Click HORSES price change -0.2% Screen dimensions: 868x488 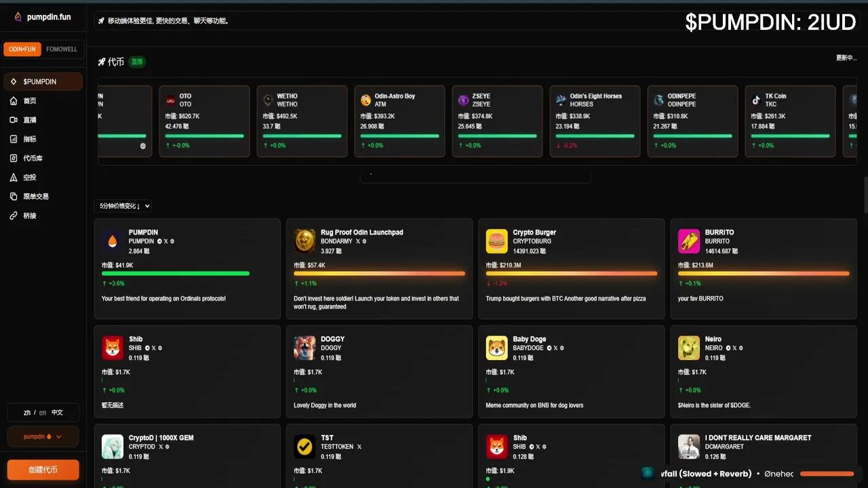point(567,146)
